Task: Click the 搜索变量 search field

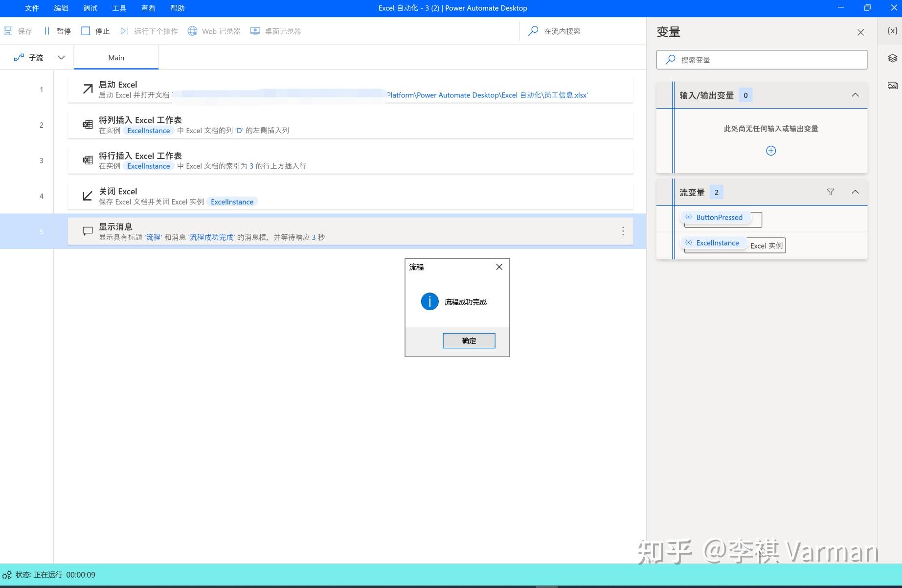Action: tap(761, 60)
